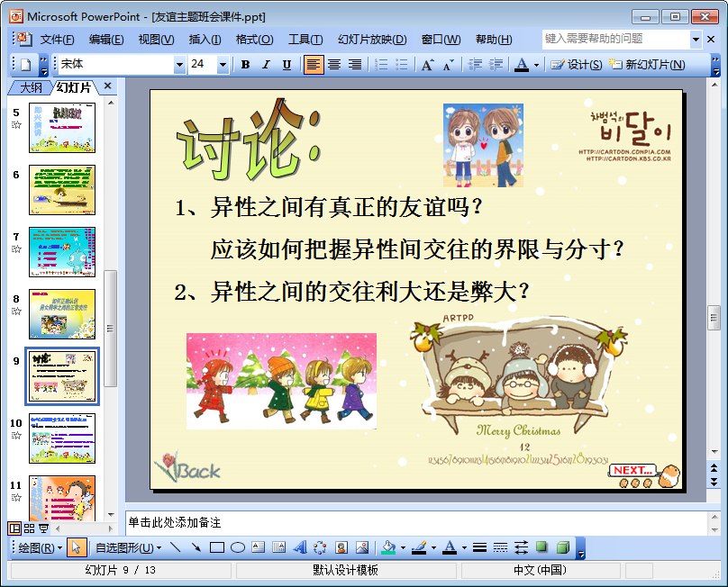Open font color dropdown in formatting toolbar

coord(536,65)
